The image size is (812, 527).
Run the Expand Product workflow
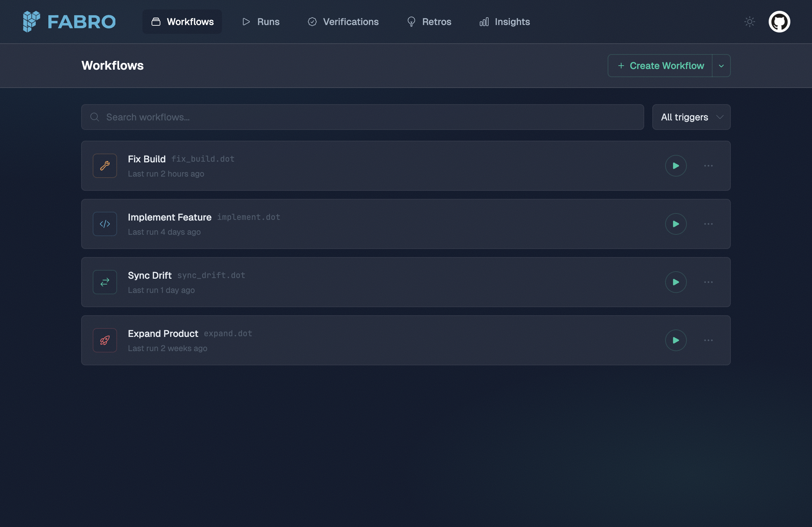coord(676,340)
